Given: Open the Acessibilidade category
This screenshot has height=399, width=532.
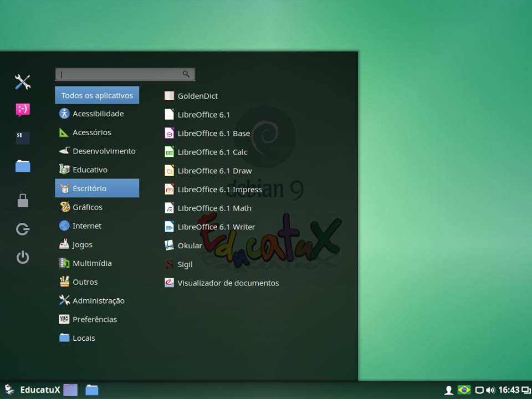Looking at the screenshot, I should (x=97, y=114).
